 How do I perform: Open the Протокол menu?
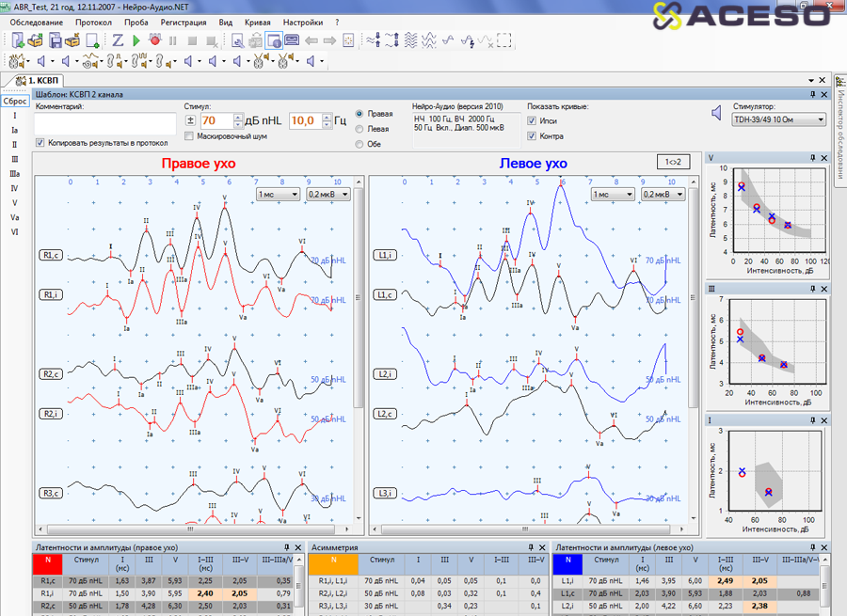[93, 21]
